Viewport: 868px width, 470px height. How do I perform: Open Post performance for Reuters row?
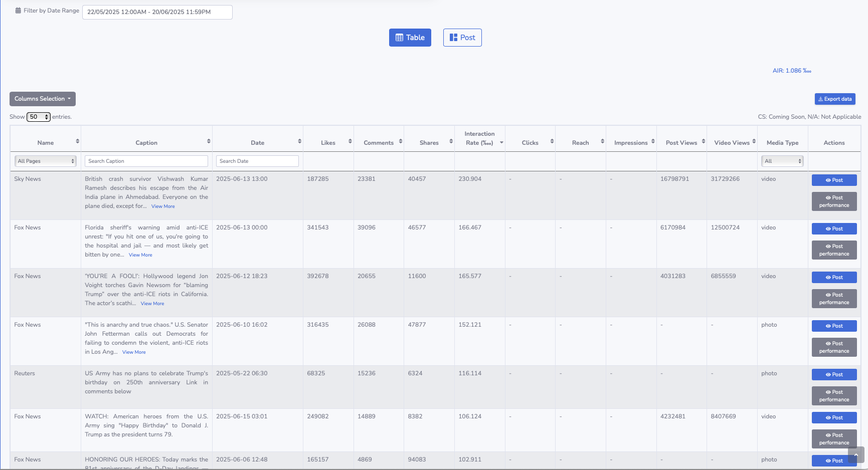[834, 396]
